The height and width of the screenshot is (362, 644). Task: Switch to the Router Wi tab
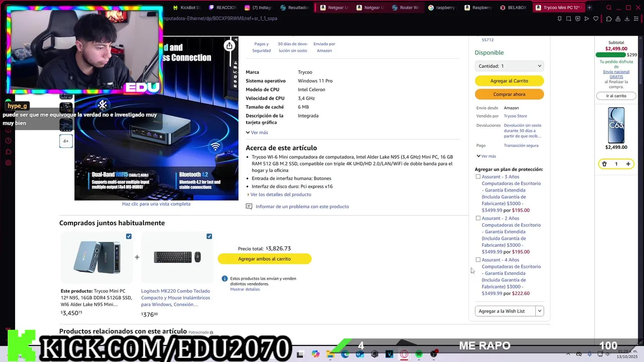point(405,8)
